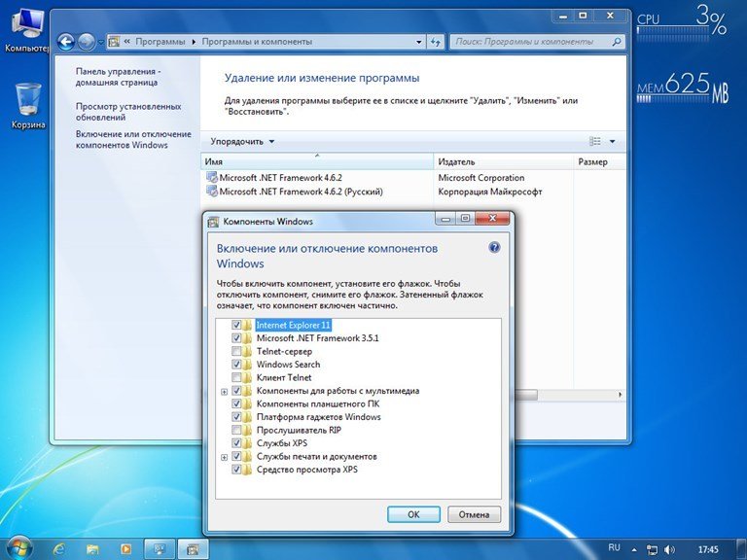Viewport: 747px width, 560px height.
Task: Toggle Компоненты для работы с мультимедиа checkbox
Action: [x=236, y=391]
